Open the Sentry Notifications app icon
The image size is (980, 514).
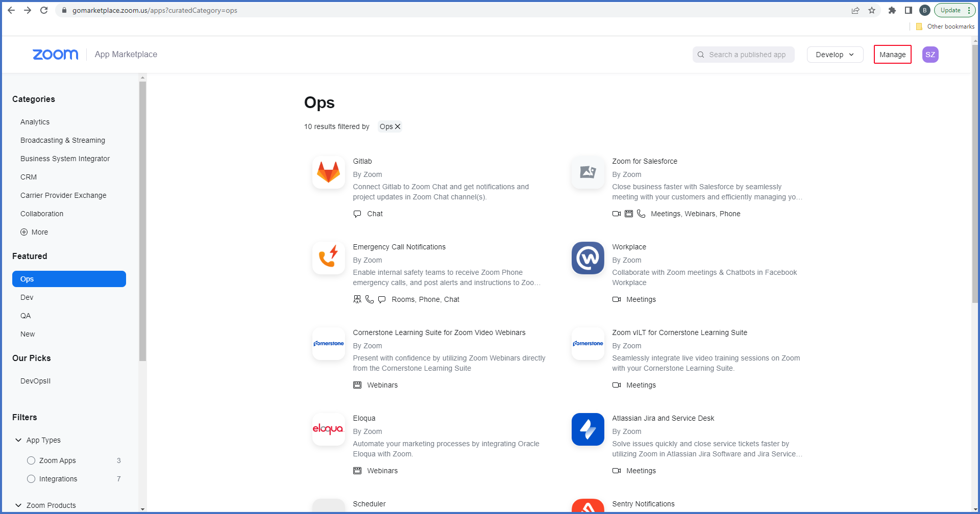click(x=588, y=506)
